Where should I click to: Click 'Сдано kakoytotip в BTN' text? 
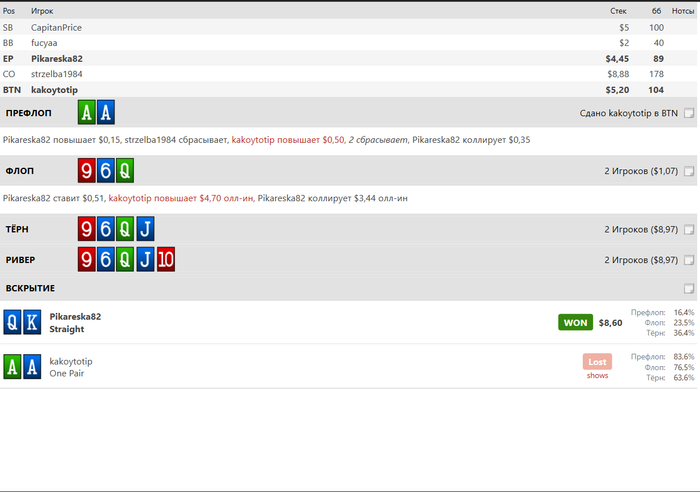(629, 113)
